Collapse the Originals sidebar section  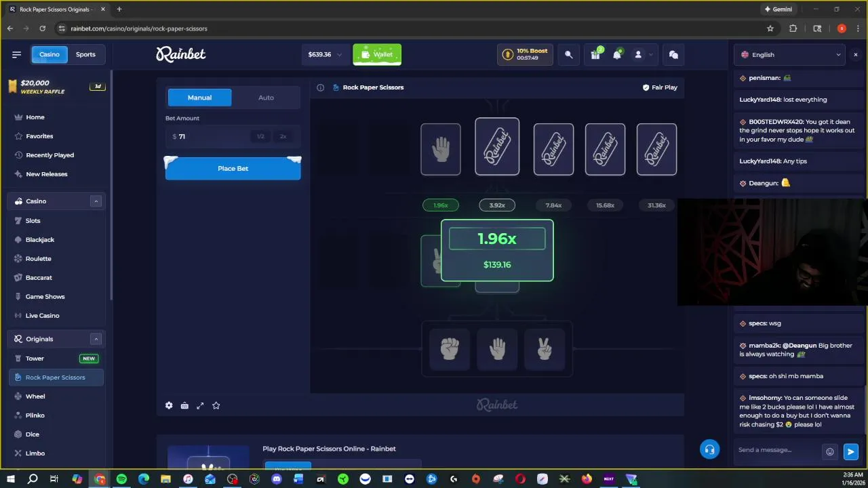(96, 339)
